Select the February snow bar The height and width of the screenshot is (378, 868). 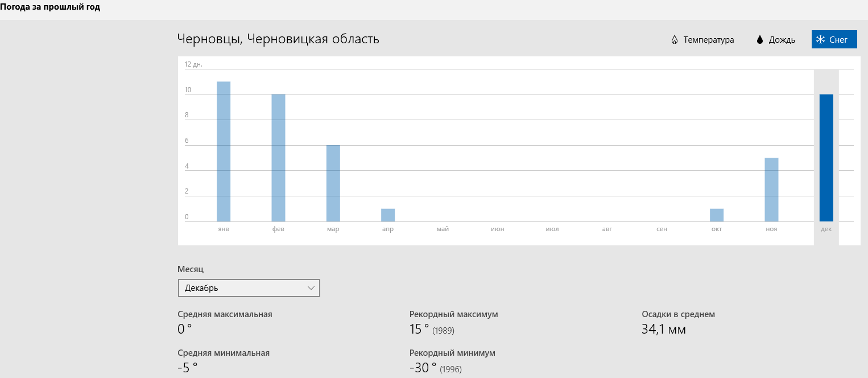[278, 158]
